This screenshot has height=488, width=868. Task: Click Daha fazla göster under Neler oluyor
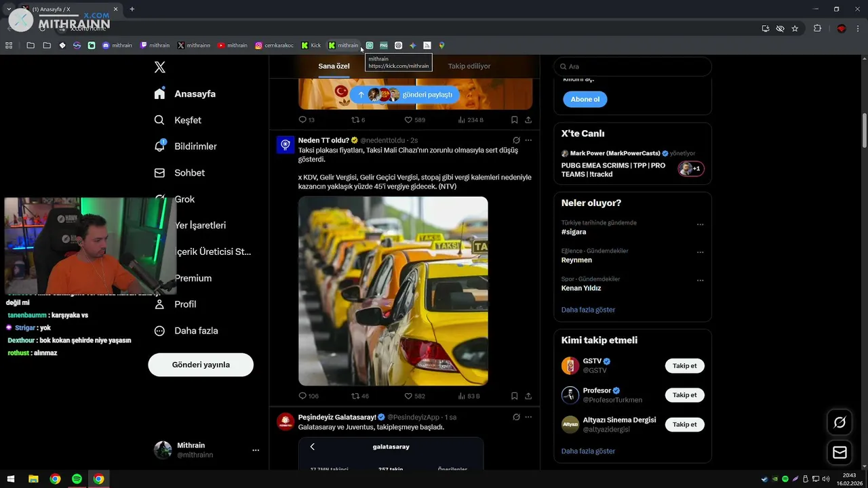[x=588, y=310]
